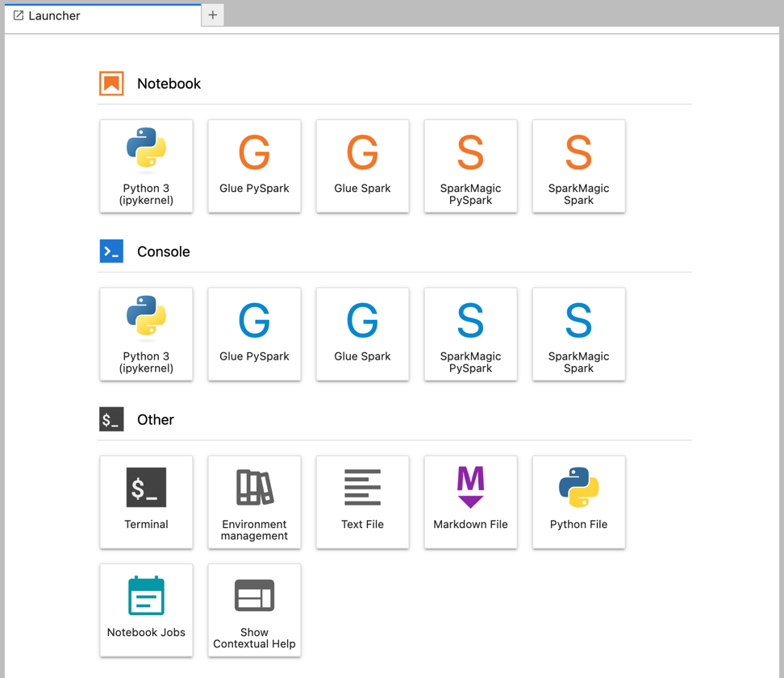Open a SparkMagic Spark notebook

coord(578,166)
